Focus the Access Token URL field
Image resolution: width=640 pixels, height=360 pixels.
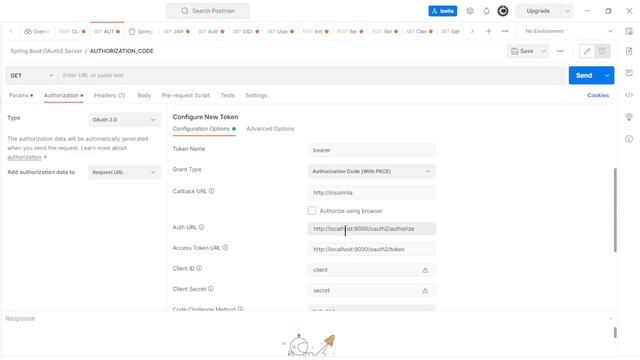pyautogui.click(x=371, y=249)
